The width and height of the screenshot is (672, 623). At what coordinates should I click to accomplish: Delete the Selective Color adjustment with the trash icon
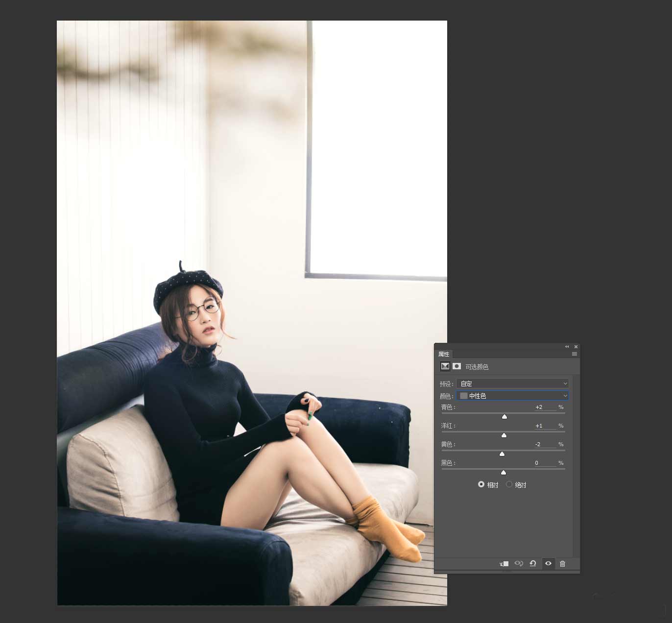click(562, 564)
